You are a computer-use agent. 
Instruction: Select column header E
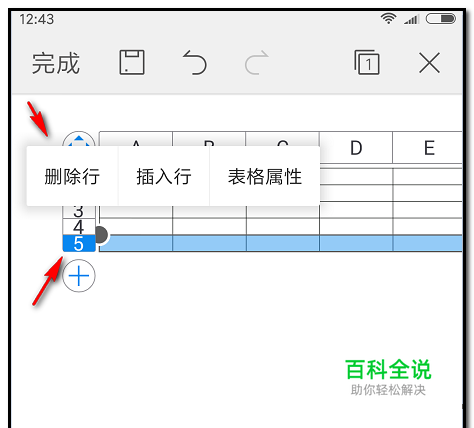(428, 148)
